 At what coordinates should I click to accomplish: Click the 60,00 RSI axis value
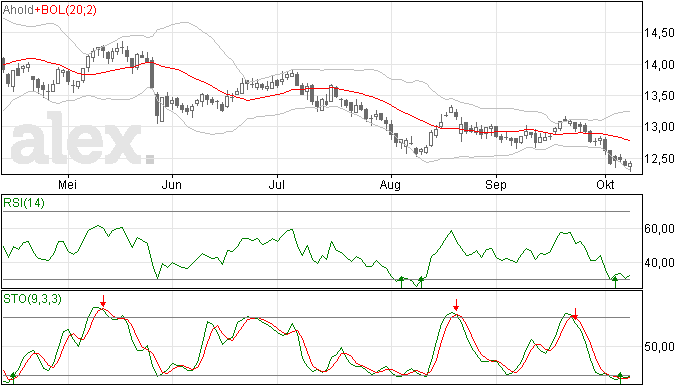click(659, 229)
